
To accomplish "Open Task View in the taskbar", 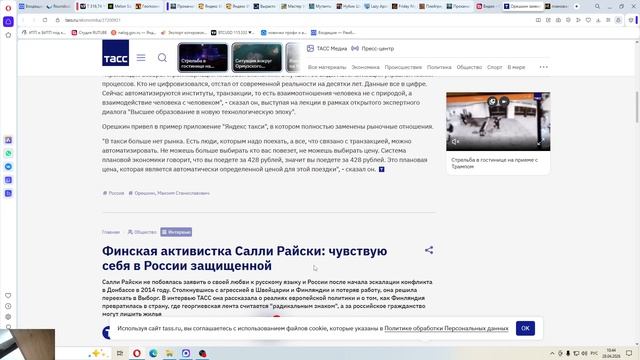I will click(120, 353).
